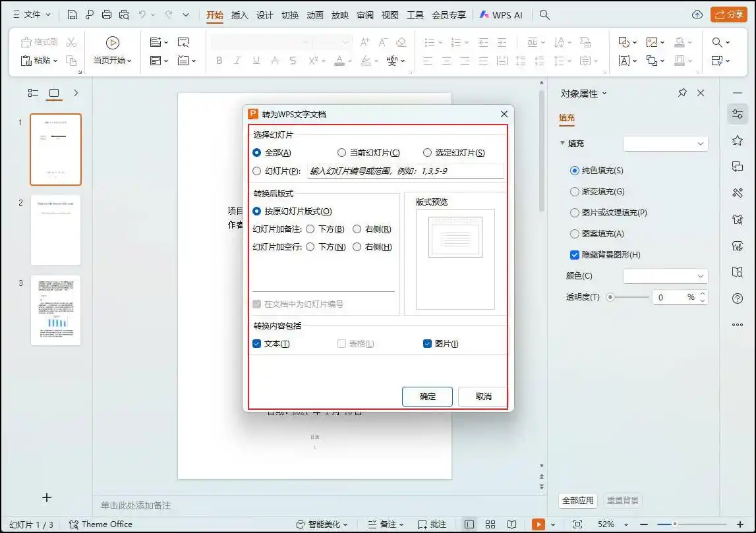The height and width of the screenshot is (533, 756).
Task: Click the add new slide plus icon
Action: pos(47,497)
